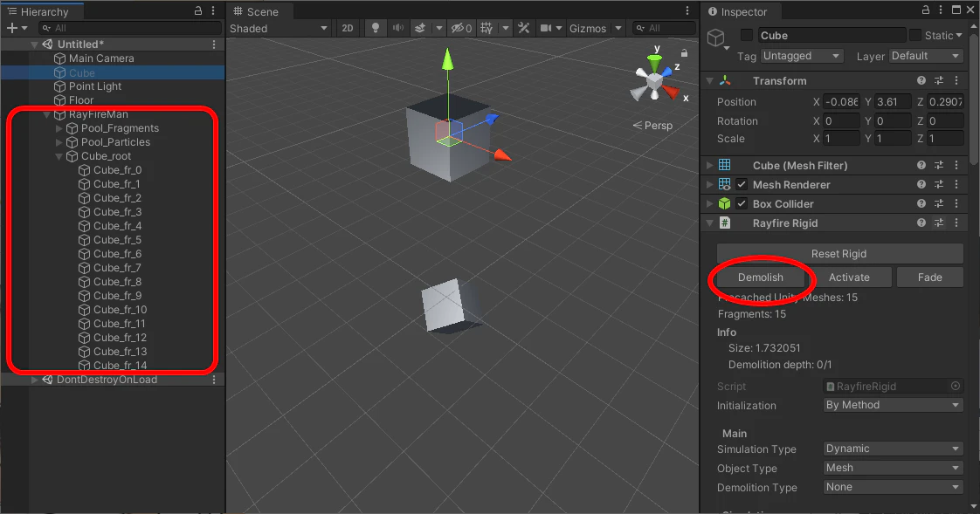Open component tools wrench icon

524,28
